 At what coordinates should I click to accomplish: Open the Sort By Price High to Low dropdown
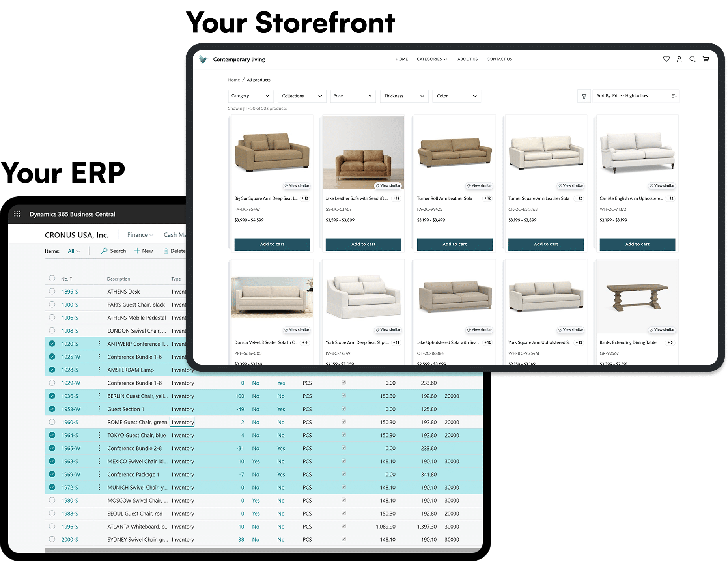click(x=636, y=96)
